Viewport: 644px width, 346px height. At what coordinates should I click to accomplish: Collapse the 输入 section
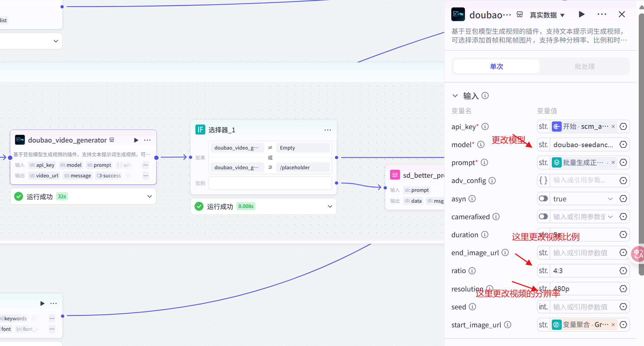point(455,96)
